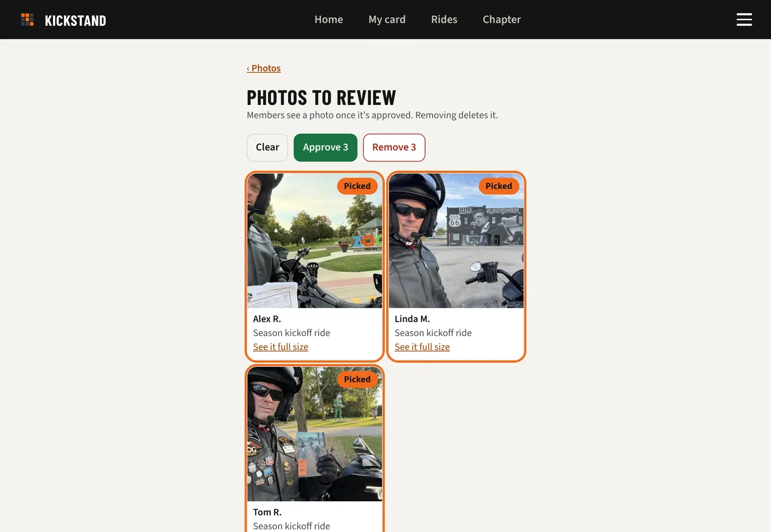Image resolution: width=771 pixels, height=532 pixels.
Task: Toggle Picked badge on Tom R. photo
Action: [x=357, y=379]
